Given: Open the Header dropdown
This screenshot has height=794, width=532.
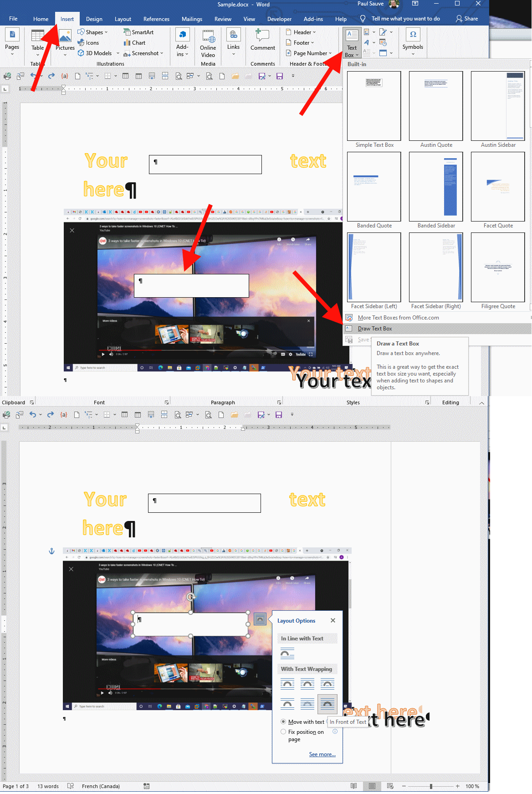Looking at the screenshot, I should pos(301,32).
